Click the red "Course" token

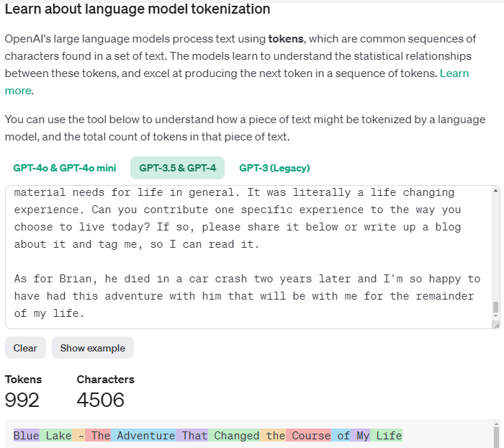tap(310, 435)
